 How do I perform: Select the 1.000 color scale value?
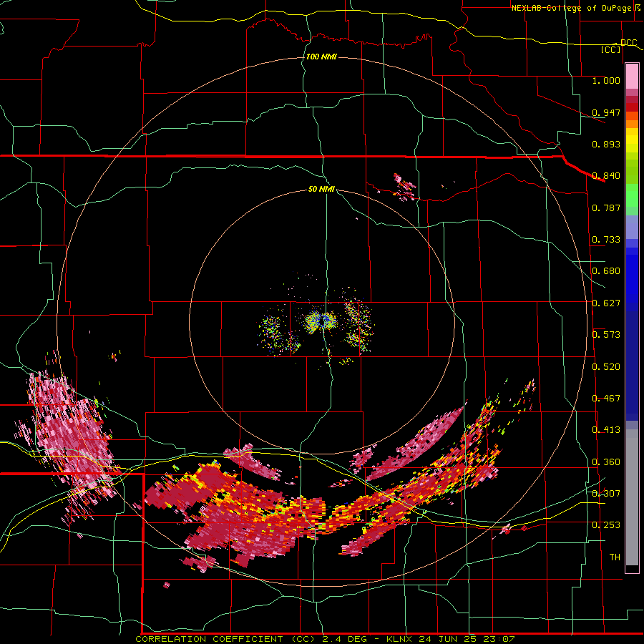606,80
